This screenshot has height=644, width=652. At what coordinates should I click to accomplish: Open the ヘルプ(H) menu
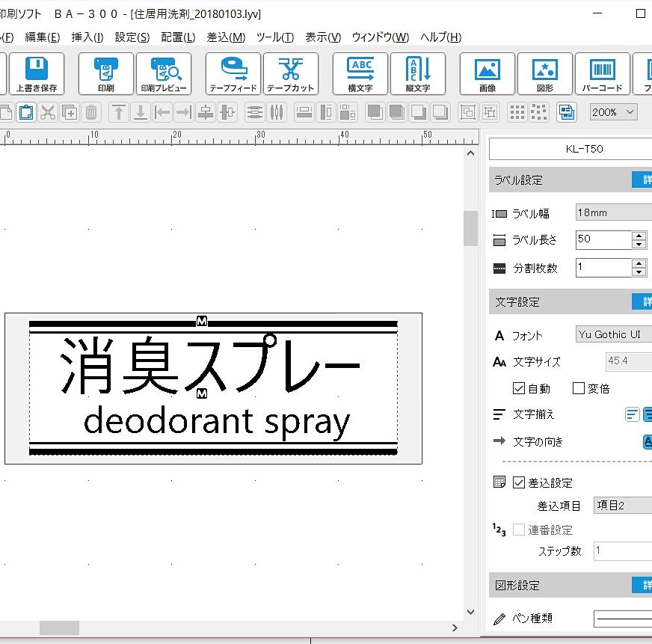click(440, 37)
